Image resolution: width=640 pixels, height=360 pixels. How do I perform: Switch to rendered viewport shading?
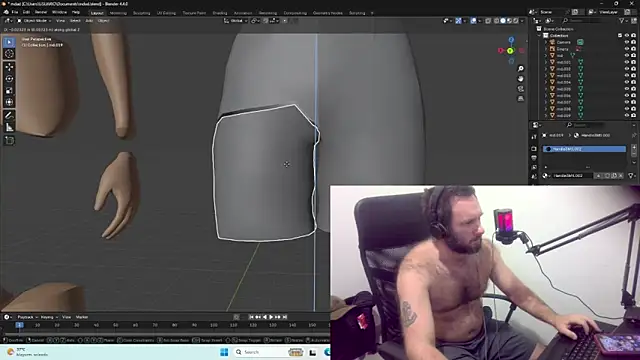click(516, 21)
